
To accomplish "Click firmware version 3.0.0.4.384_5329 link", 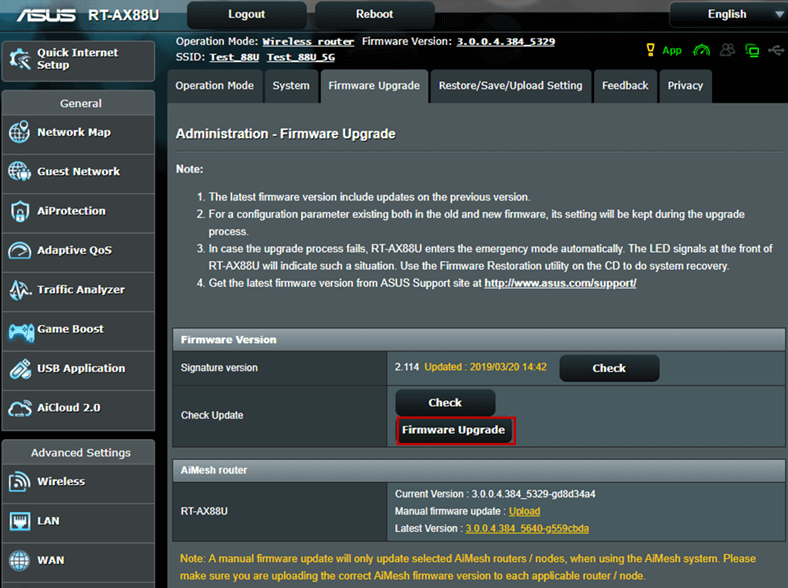I will pos(506,42).
